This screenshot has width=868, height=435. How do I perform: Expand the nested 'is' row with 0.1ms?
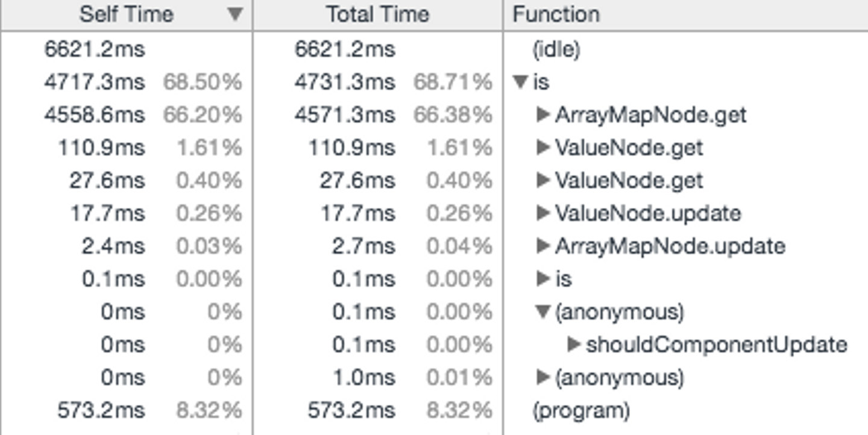(543, 278)
